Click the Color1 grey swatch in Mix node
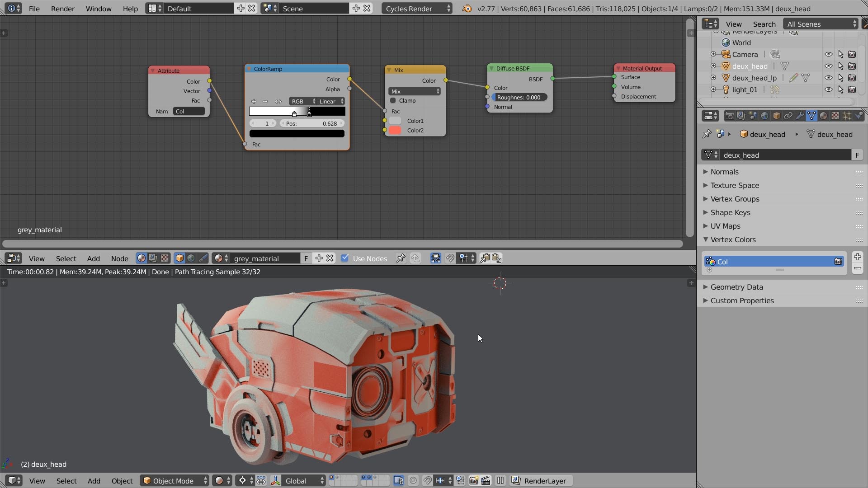868x488 pixels. 395,121
